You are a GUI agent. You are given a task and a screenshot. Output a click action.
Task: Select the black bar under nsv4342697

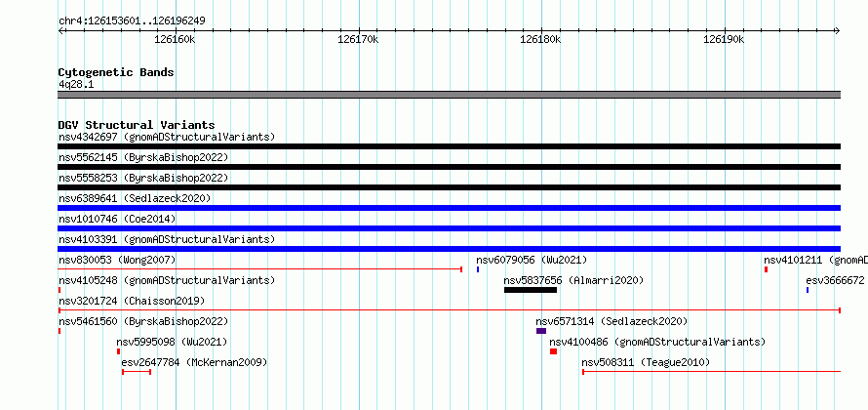tap(449, 146)
